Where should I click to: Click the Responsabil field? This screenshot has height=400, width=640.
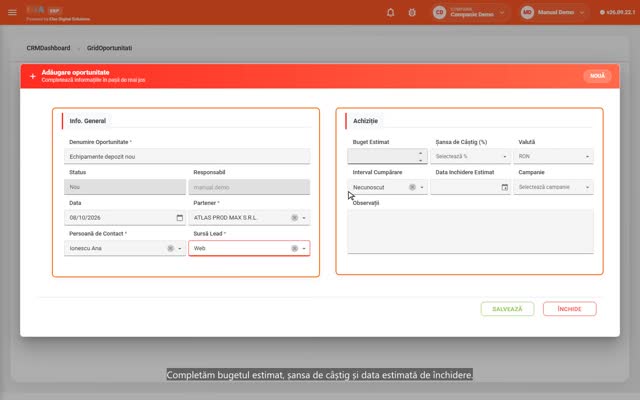pos(249,187)
